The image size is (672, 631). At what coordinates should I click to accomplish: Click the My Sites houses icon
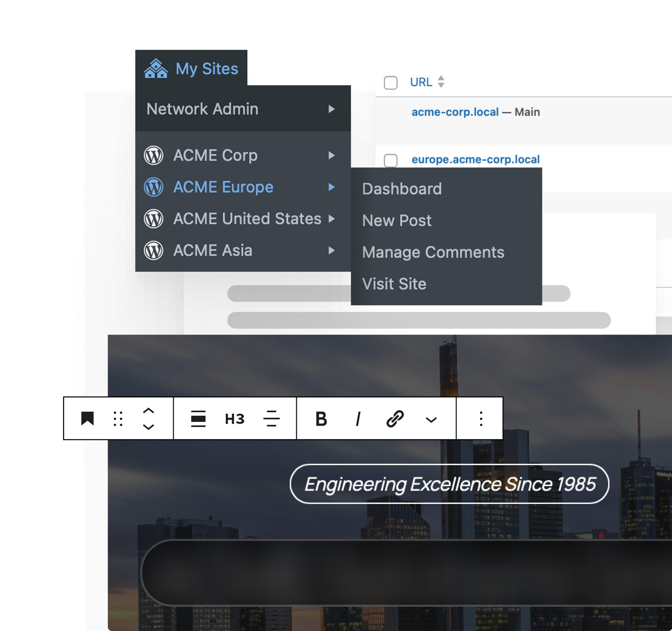point(156,69)
